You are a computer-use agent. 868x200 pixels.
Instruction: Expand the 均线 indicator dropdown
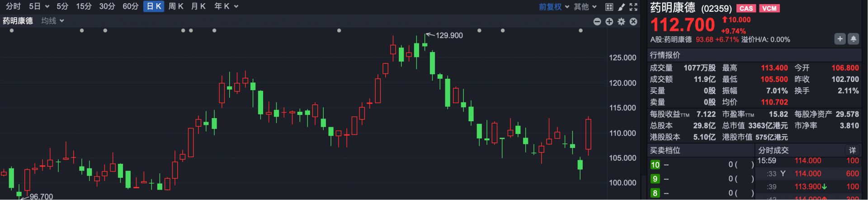point(52,21)
